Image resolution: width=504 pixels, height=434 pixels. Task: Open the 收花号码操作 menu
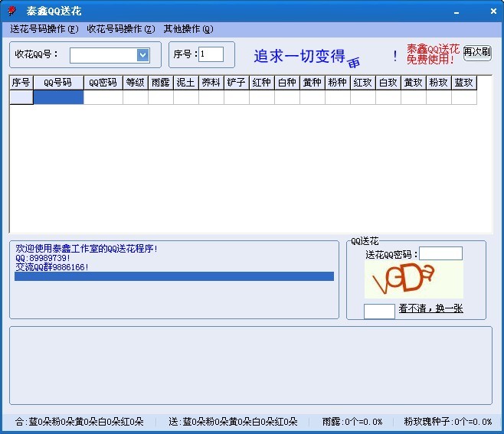coord(121,29)
